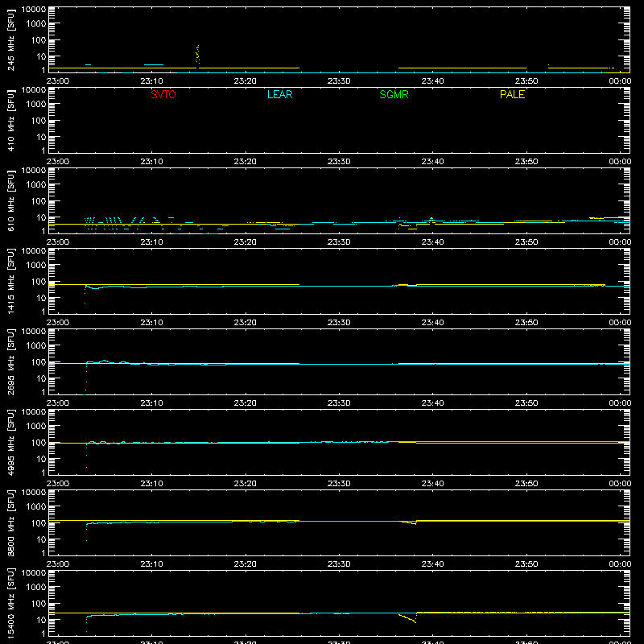Screen dimensions: 644x644
Task: Click 23:30 label under the 410 MHz plot
Action: coord(339,162)
